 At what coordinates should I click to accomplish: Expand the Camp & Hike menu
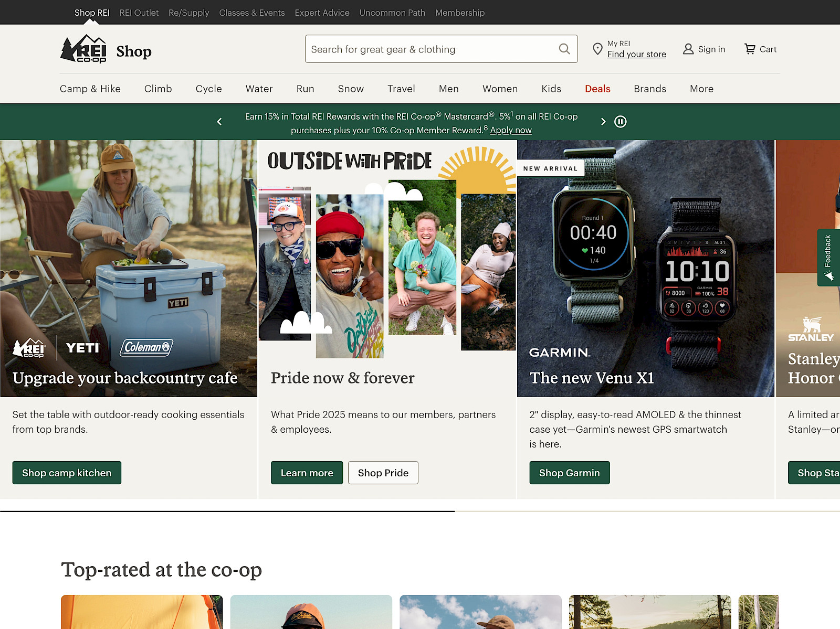(x=90, y=89)
